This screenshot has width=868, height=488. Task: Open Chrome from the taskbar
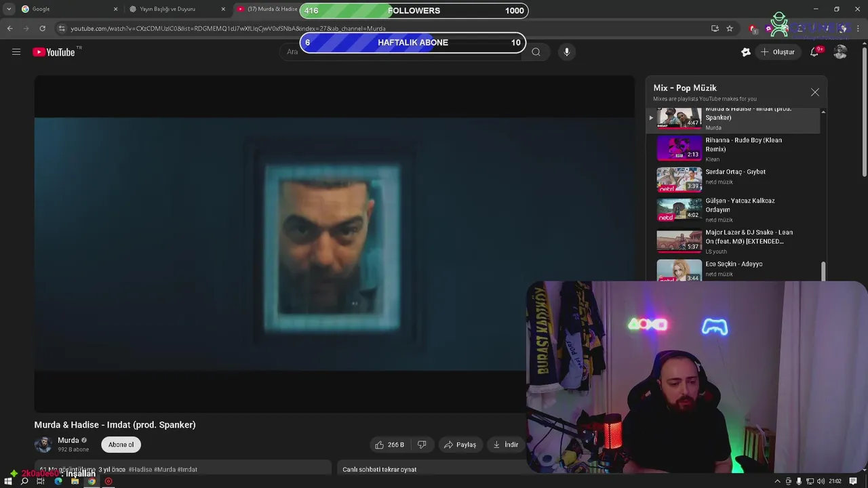coord(92,481)
